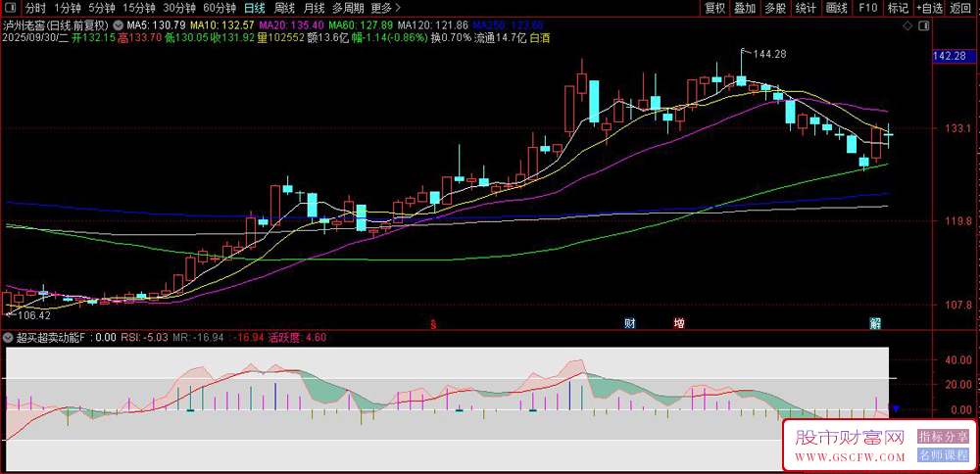Image resolution: width=980 pixels, height=474 pixels.
Task: Add the stock with +自选
Action: 929,8
